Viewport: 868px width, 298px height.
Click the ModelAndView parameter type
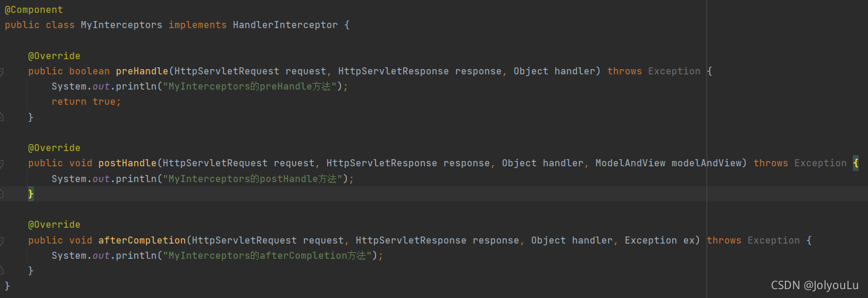click(x=631, y=163)
